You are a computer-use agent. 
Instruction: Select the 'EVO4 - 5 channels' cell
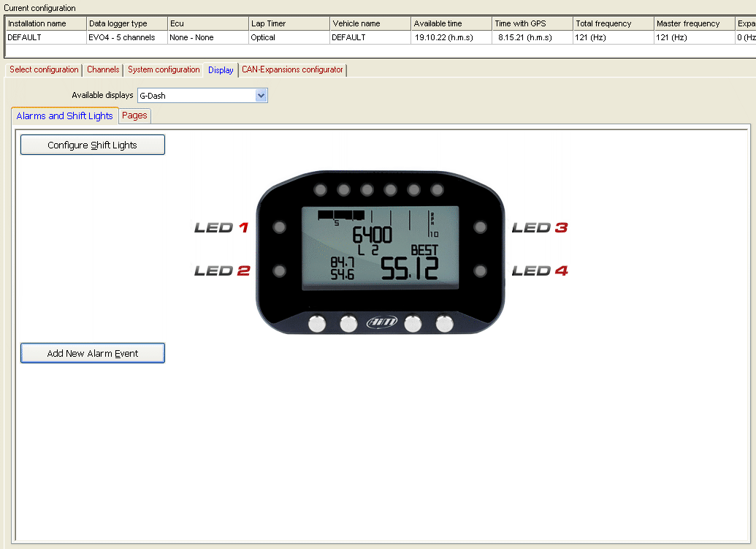(127, 37)
